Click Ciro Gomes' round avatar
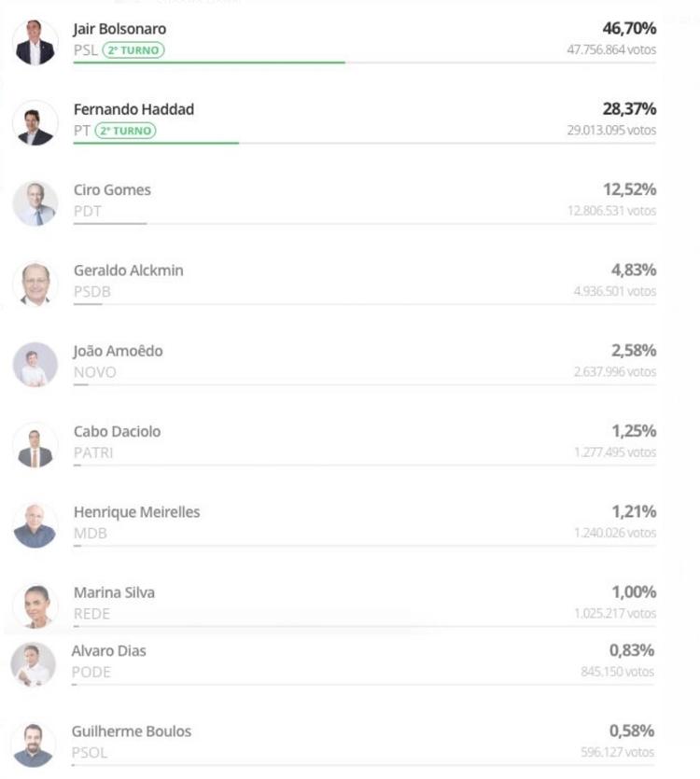Image resolution: width=700 pixels, height=779 pixels. [35, 203]
